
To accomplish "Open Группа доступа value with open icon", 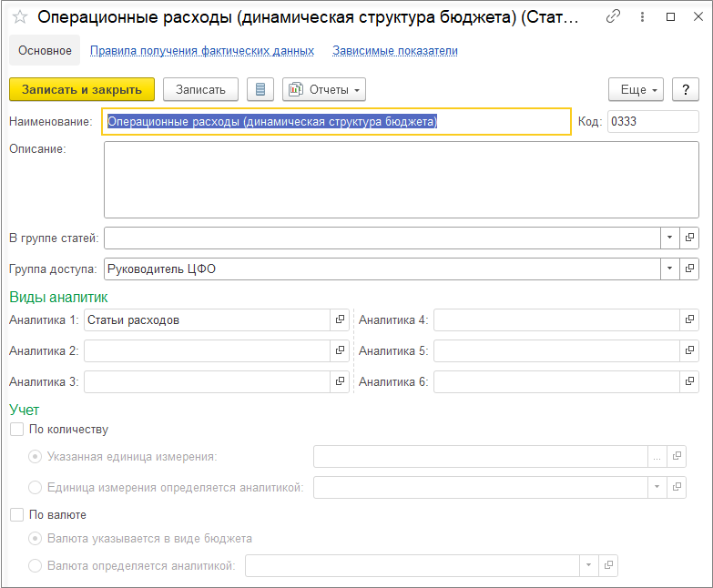I will (x=689, y=269).
